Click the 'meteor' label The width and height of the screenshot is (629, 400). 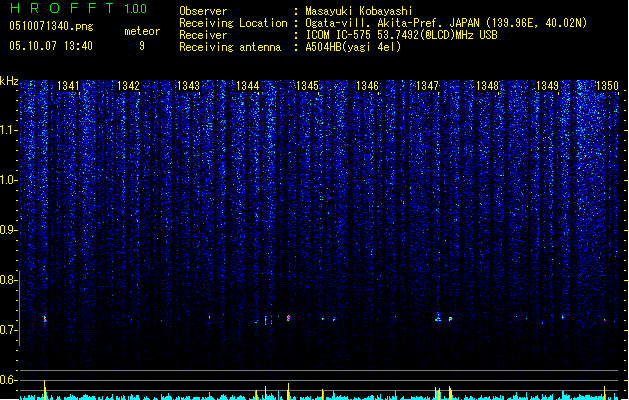(142, 31)
